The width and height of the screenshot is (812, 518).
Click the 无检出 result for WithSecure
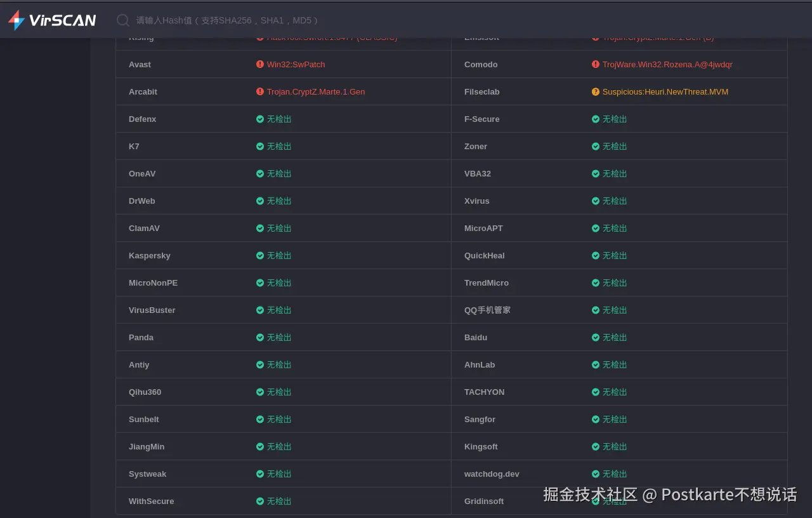[279, 501]
